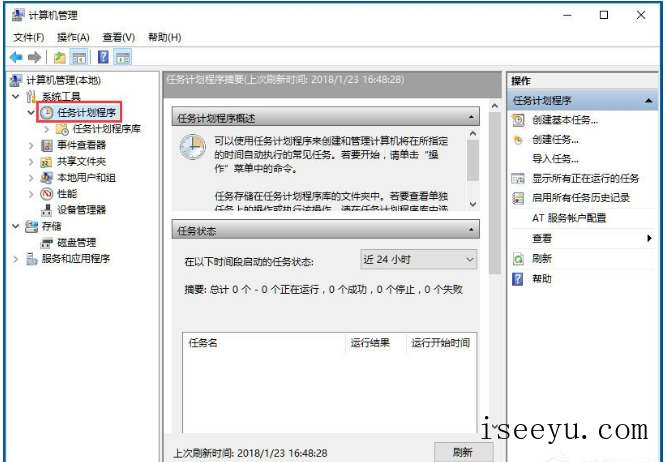
Task: Click the 事件查看器 icon
Action: (47, 145)
